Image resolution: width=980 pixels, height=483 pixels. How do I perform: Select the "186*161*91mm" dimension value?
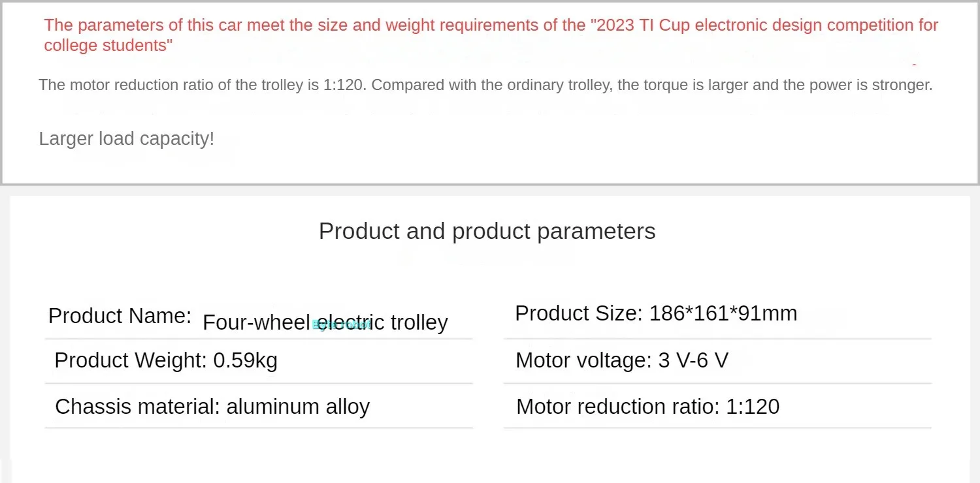(723, 313)
